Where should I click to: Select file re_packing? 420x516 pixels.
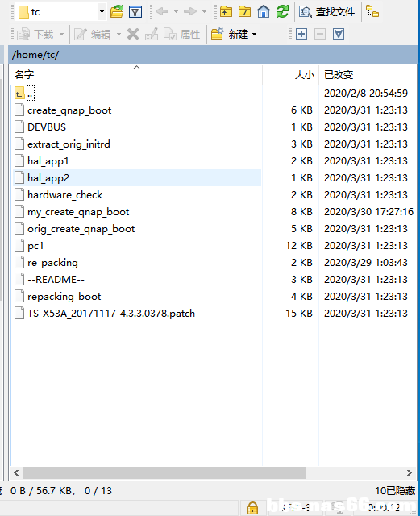pyautogui.click(x=52, y=263)
